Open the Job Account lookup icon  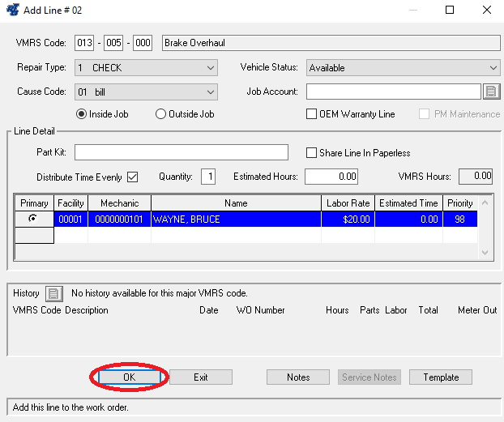click(x=491, y=92)
